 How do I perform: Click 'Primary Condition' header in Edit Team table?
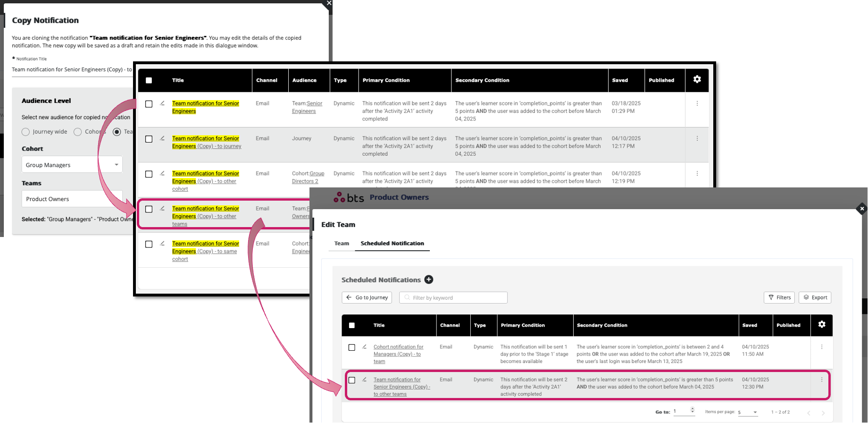click(523, 325)
